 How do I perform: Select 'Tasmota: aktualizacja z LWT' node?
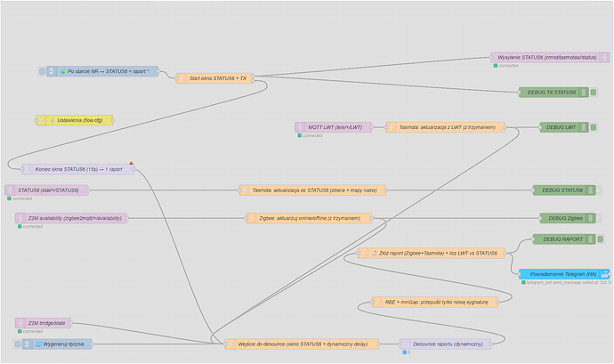tap(442, 127)
